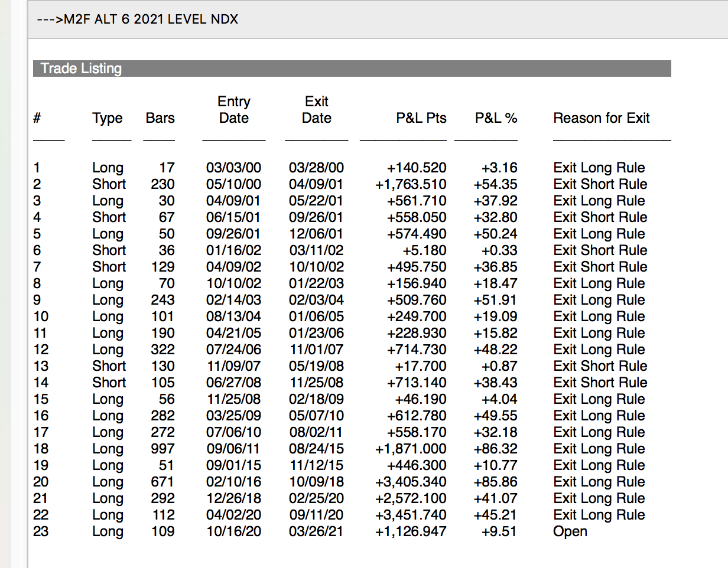Screen dimensions: 728x568
Task: Select the P&L percentage +86.32
Action: tap(495, 449)
